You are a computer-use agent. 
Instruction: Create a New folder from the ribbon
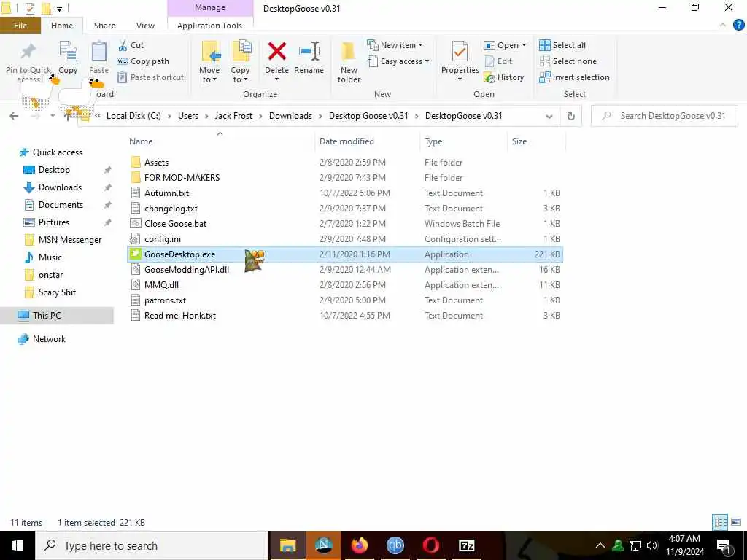pyautogui.click(x=349, y=62)
